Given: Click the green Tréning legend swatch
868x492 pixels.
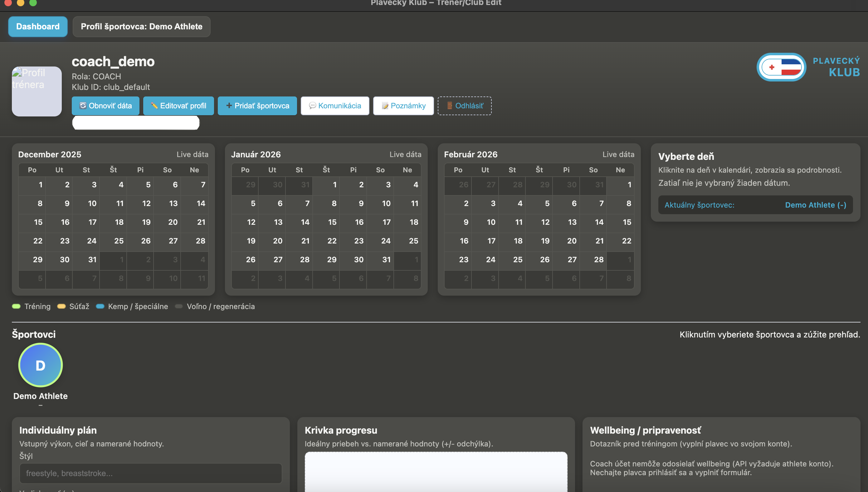Looking at the screenshot, I should pyautogui.click(x=16, y=307).
